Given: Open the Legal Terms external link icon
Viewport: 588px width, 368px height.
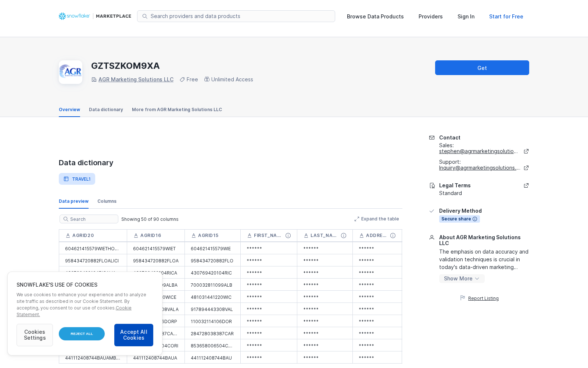Looking at the screenshot, I should [x=526, y=185].
